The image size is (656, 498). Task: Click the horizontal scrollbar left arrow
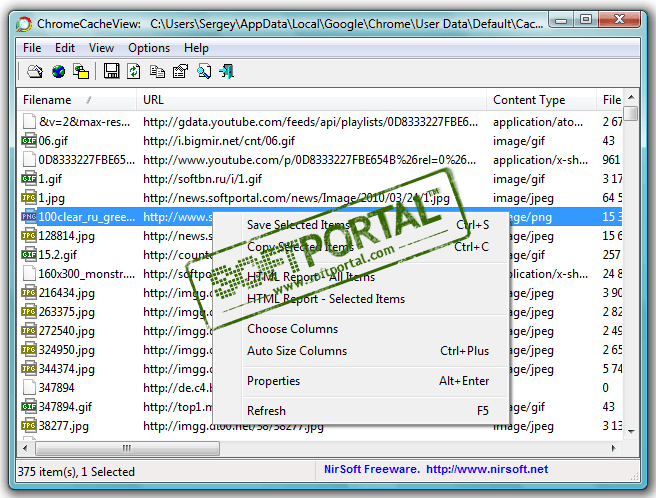point(26,449)
